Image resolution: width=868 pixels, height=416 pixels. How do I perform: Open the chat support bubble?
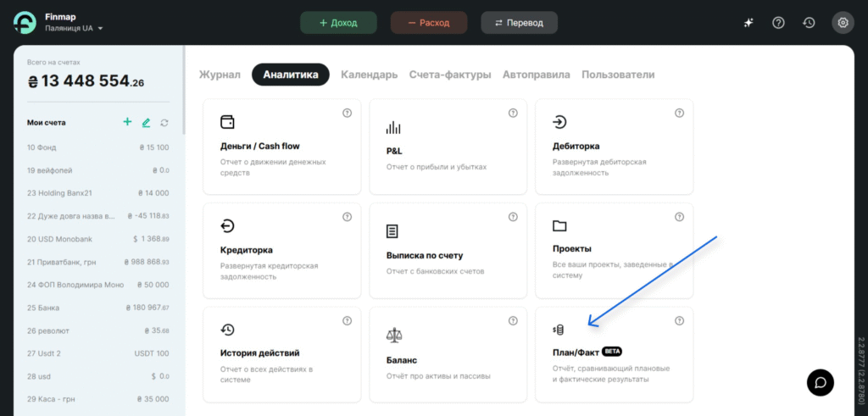point(820,382)
